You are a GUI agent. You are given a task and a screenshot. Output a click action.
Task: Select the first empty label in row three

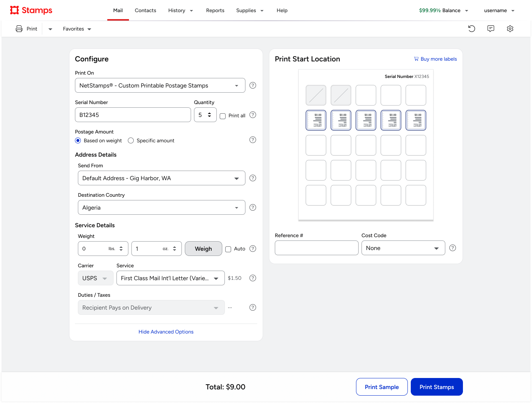point(316,145)
